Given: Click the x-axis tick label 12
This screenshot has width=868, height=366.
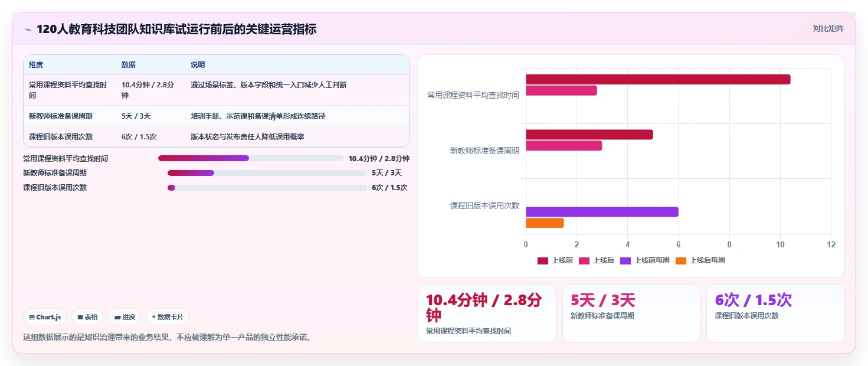Looking at the screenshot, I should click(x=831, y=244).
